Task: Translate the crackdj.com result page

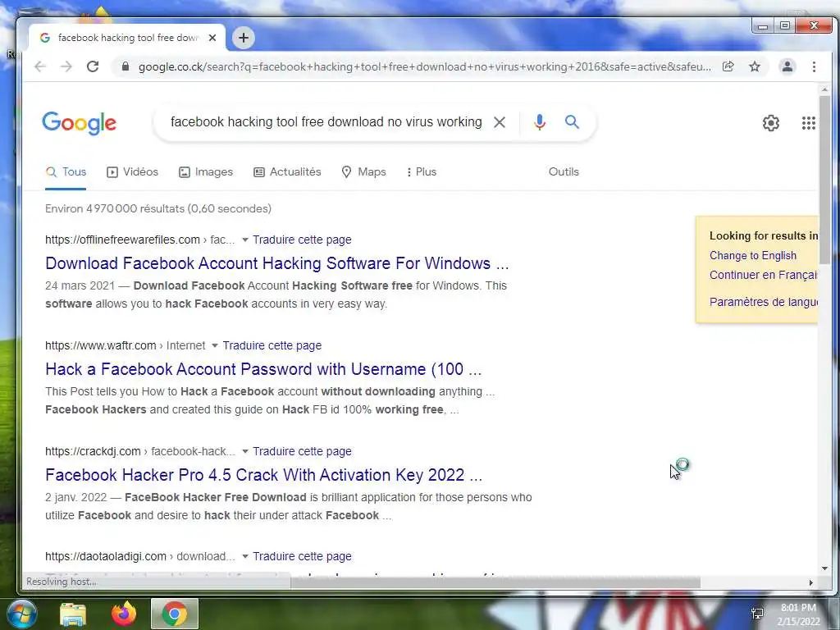Action: point(302,452)
